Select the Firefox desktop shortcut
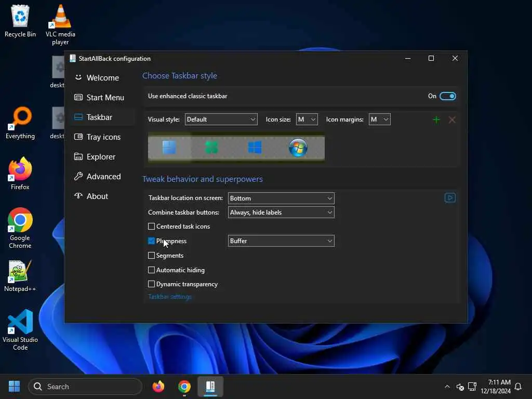Viewport: 532px width, 399px height. 20,173
